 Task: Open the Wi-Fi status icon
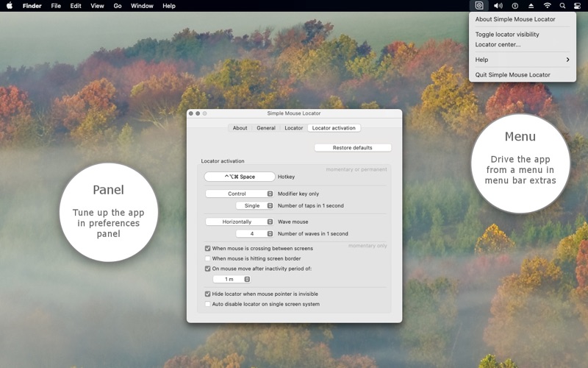click(547, 6)
